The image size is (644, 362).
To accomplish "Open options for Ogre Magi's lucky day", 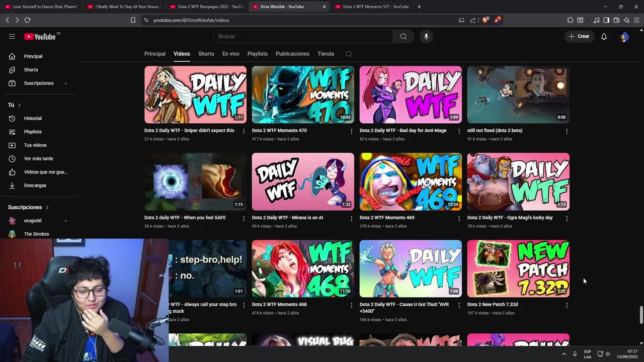I will pyautogui.click(x=567, y=219).
